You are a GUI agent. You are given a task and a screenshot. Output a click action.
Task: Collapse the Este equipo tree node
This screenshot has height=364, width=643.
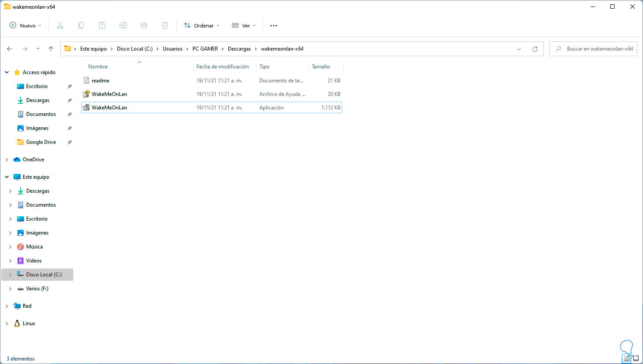[x=7, y=177]
